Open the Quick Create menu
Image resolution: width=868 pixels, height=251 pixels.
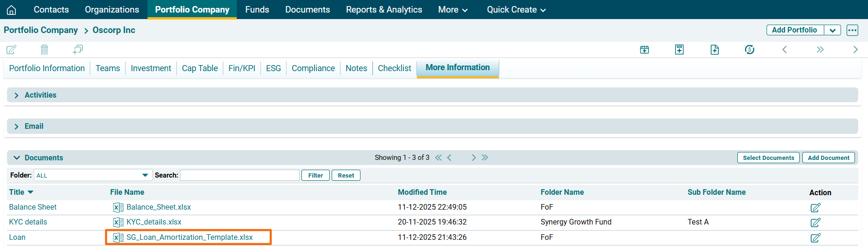(x=516, y=10)
